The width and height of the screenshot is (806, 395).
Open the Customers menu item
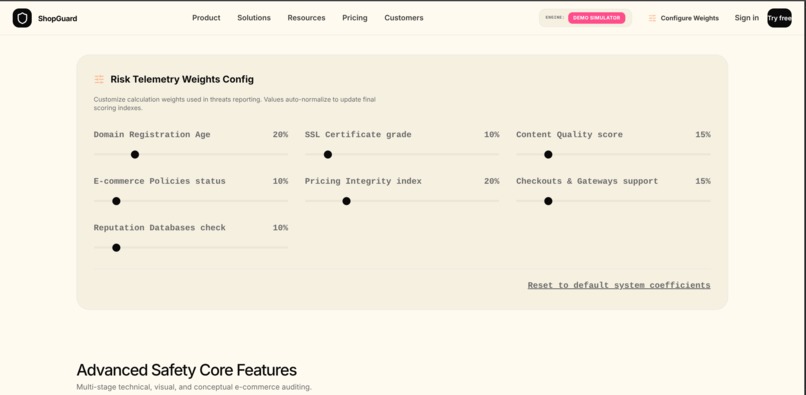point(404,18)
